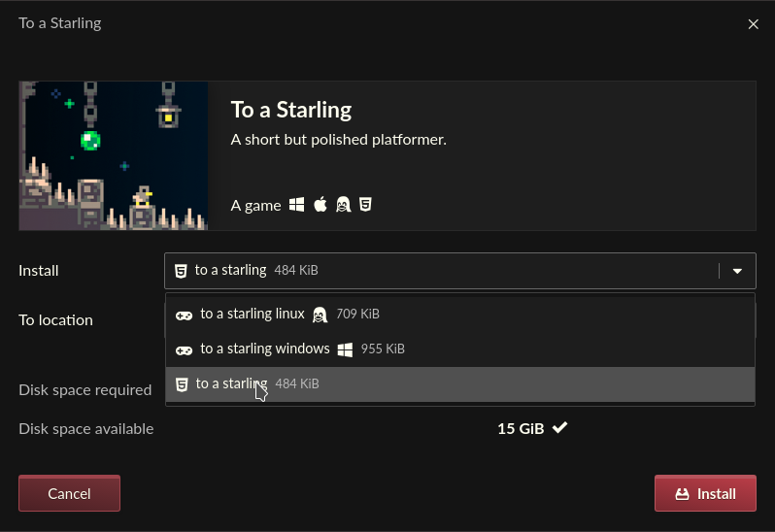Close the To a Starling dialog
Viewport: 775px width, 532px height.
point(753,24)
